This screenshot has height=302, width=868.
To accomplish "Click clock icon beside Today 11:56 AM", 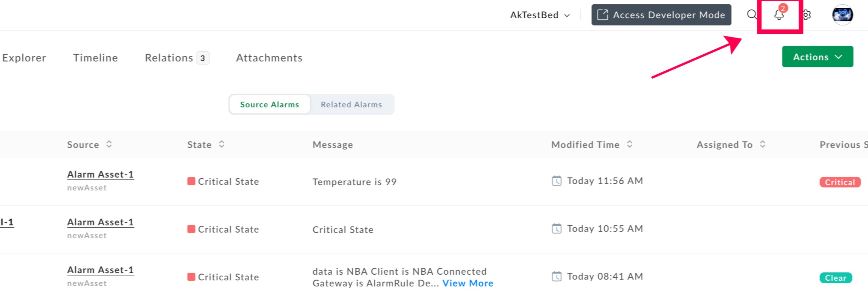I will point(557,181).
